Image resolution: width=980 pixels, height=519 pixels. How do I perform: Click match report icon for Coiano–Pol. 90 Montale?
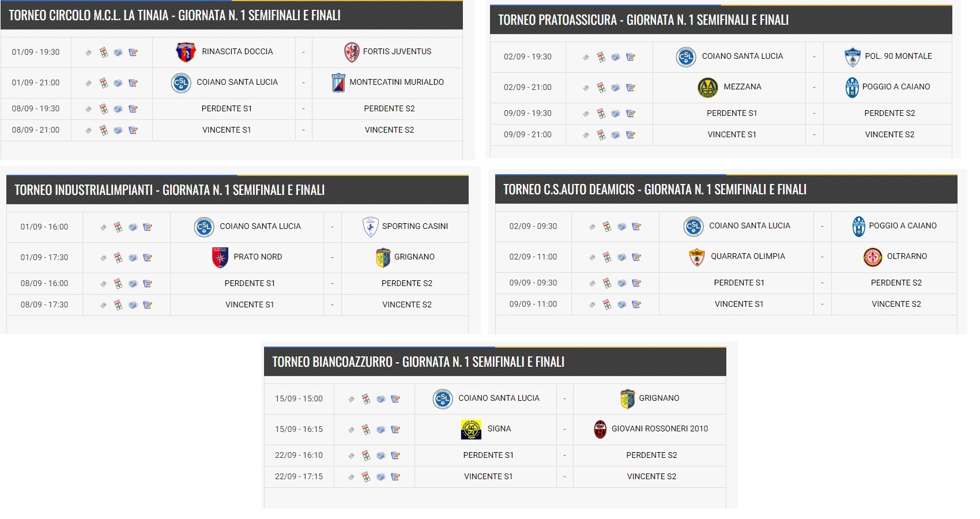[x=601, y=57]
